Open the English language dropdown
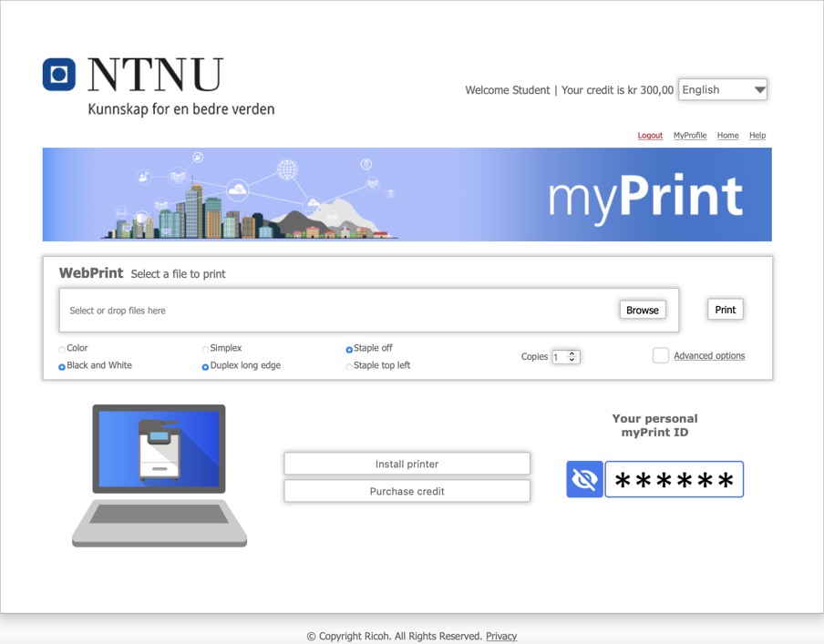The height and width of the screenshot is (644, 824). point(723,90)
